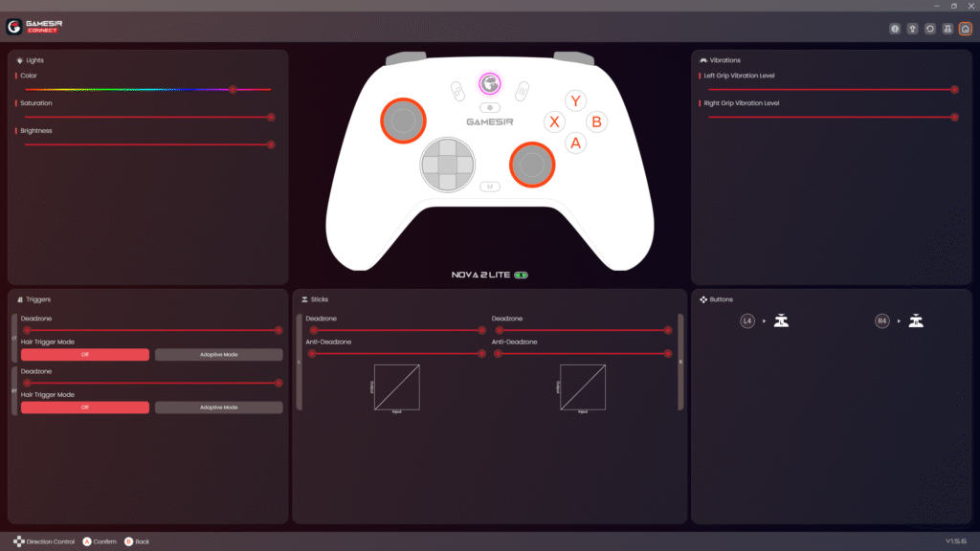
Task: Click the menu button right of home
Action: tap(522, 91)
